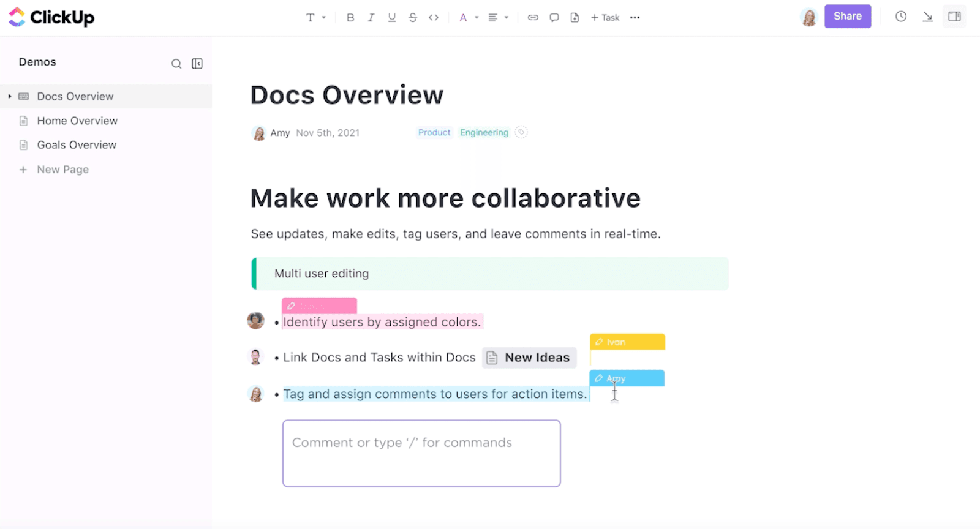
Task: Open the text color dropdown
Action: coord(469,18)
